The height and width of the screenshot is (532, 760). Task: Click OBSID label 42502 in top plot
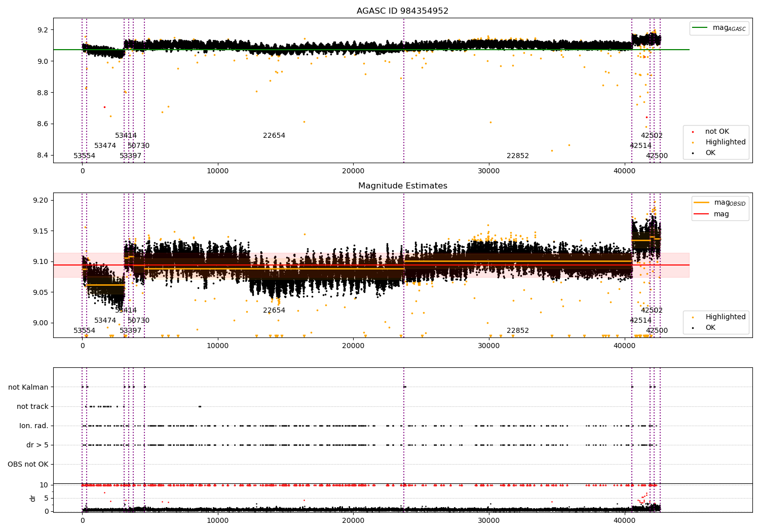coord(652,136)
